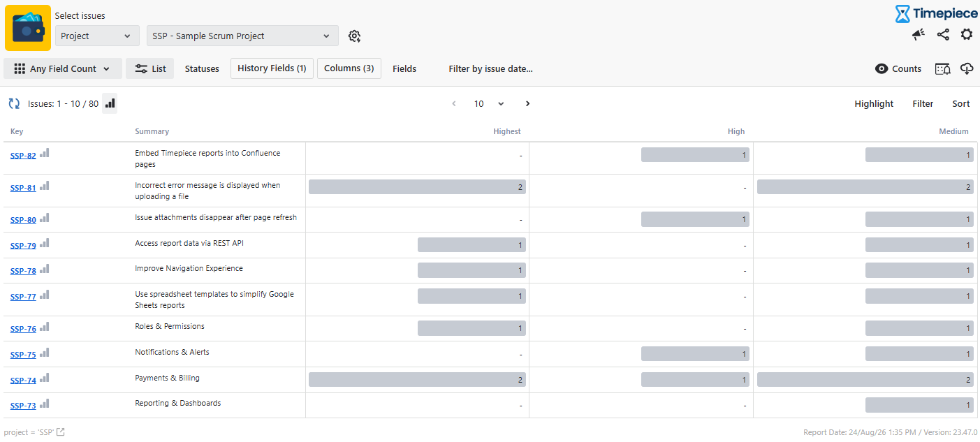Click the yellow wallet app logo

pyautogui.click(x=28, y=28)
